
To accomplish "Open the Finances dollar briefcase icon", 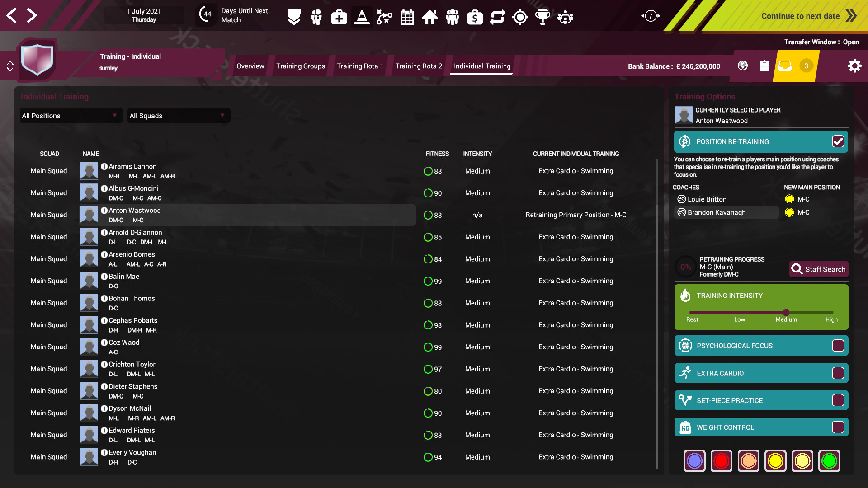I will [x=475, y=17].
